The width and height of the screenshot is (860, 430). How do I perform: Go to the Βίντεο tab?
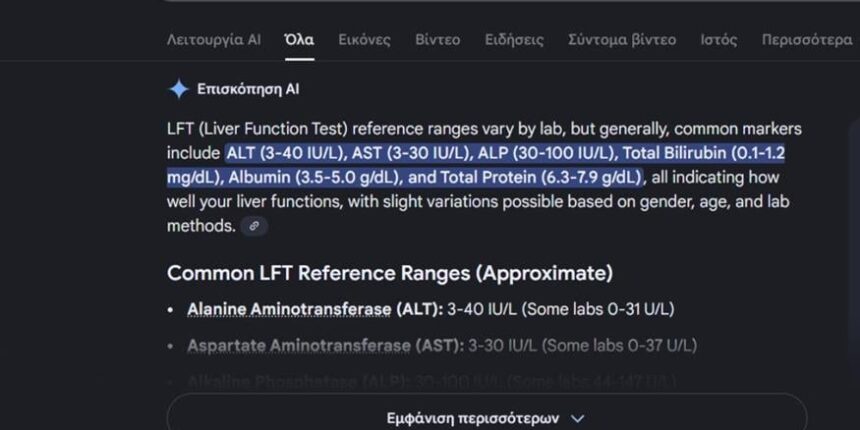pos(437,40)
